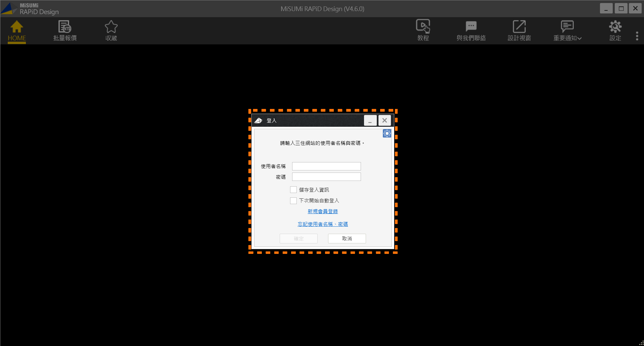Open the 教程 tutorial icon
Viewport: 644px width, 346px height.
pyautogui.click(x=423, y=27)
